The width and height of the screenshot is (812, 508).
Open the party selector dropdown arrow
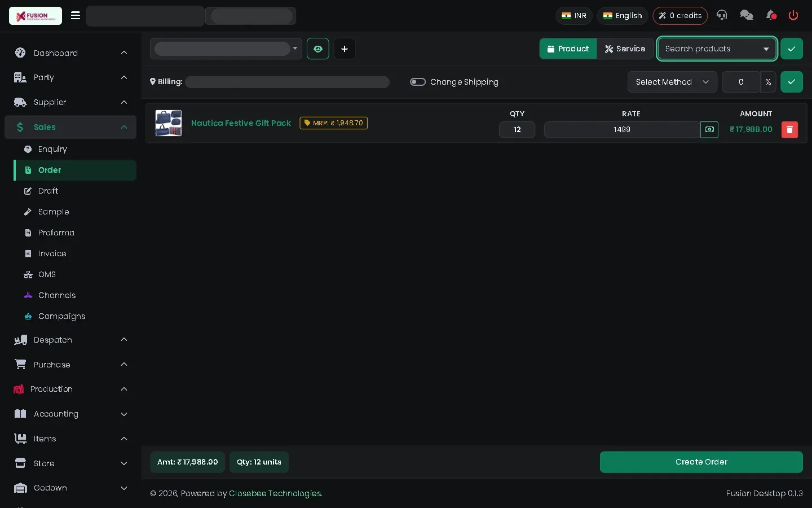295,49
